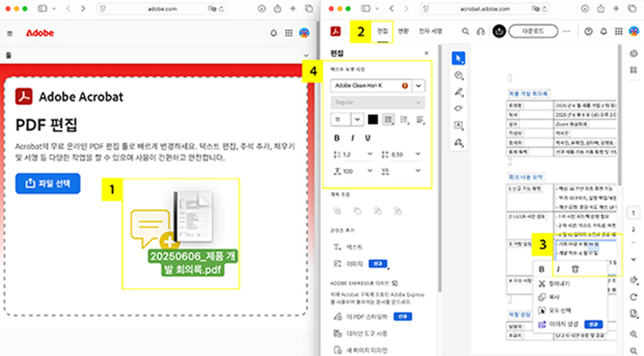Select the add comment tool in quick toolbar
The width and height of the screenshot is (644, 356).
pyautogui.click(x=459, y=75)
